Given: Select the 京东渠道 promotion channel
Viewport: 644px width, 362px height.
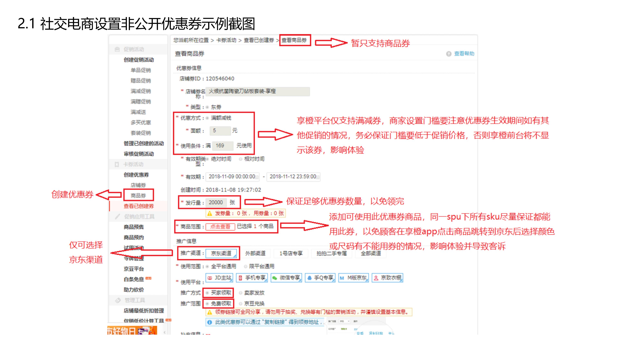Looking at the screenshot, I should pyautogui.click(x=221, y=253).
